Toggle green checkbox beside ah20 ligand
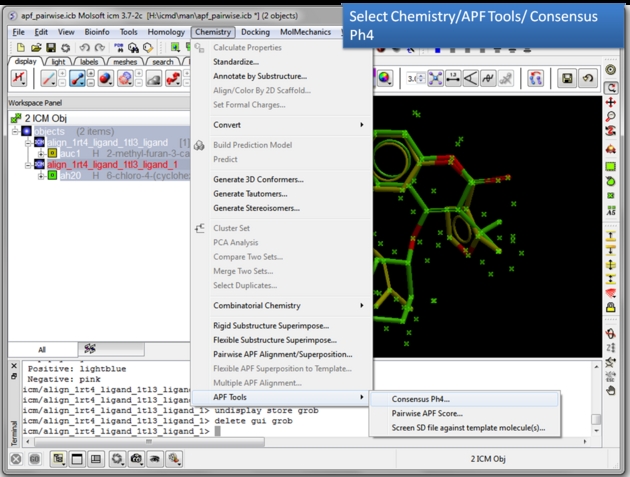630x477 pixels. tap(53, 176)
